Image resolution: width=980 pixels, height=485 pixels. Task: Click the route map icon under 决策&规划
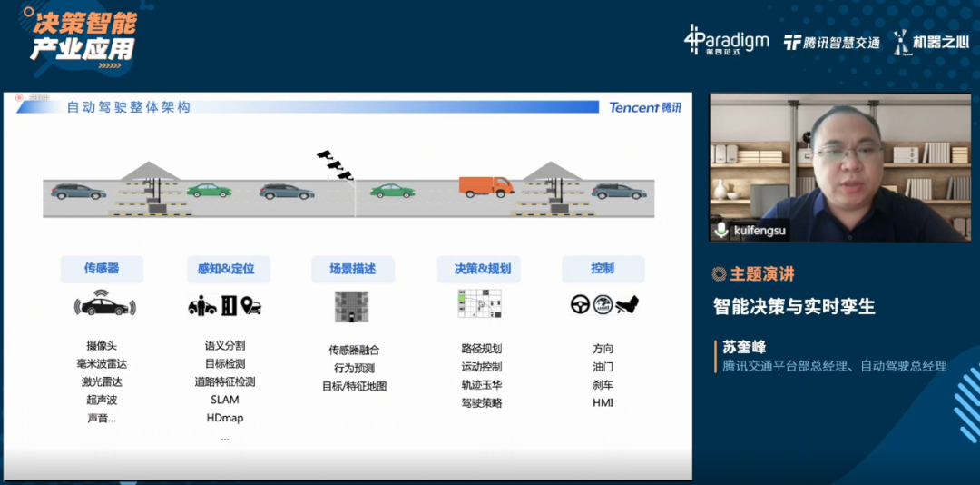(x=480, y=302)
